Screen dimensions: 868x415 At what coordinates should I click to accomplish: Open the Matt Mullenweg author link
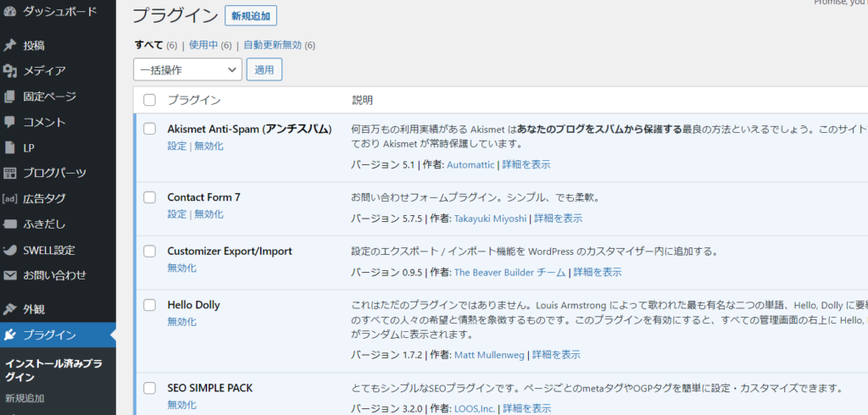pos(489,355)
